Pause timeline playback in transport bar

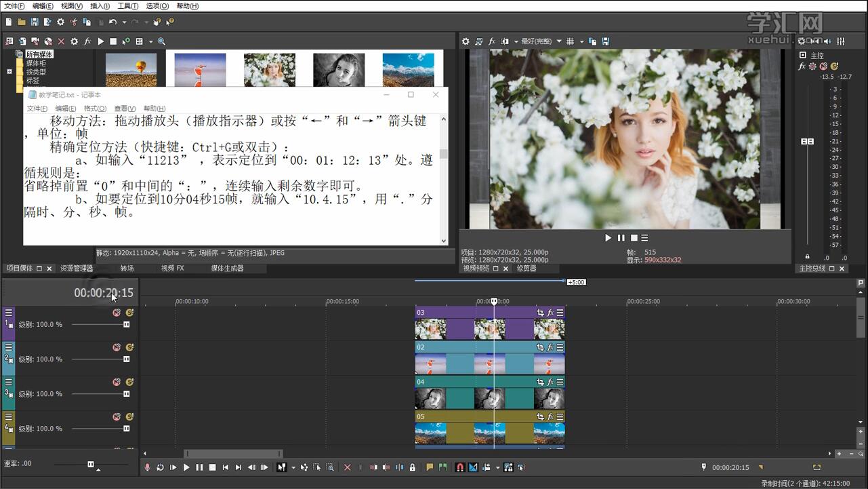click(x=199, y=467)
